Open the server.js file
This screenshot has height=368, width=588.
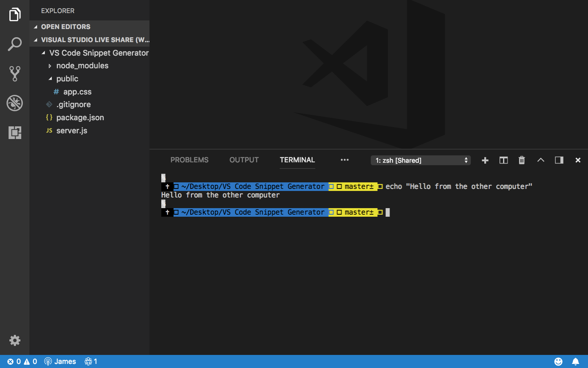(x=89, y=130)
